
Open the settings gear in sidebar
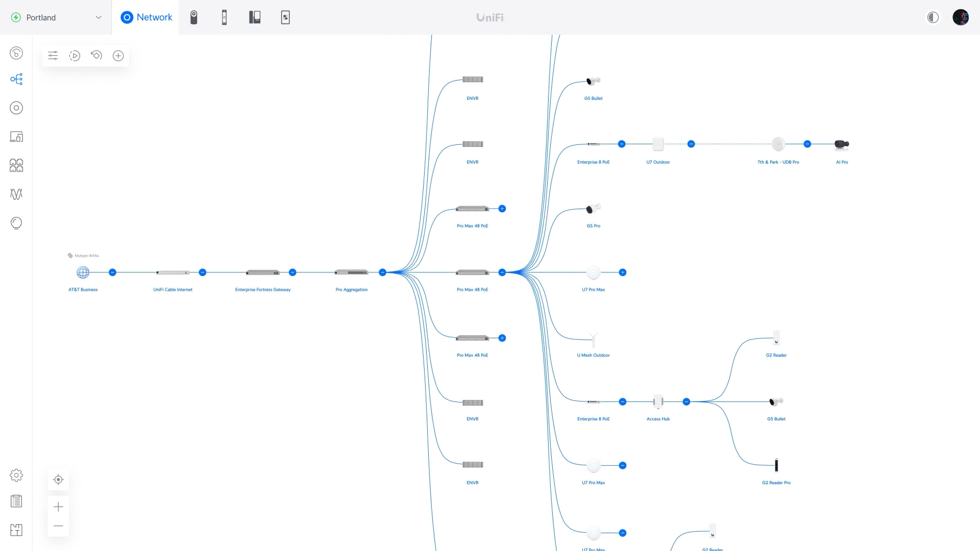tap(16, 475)
